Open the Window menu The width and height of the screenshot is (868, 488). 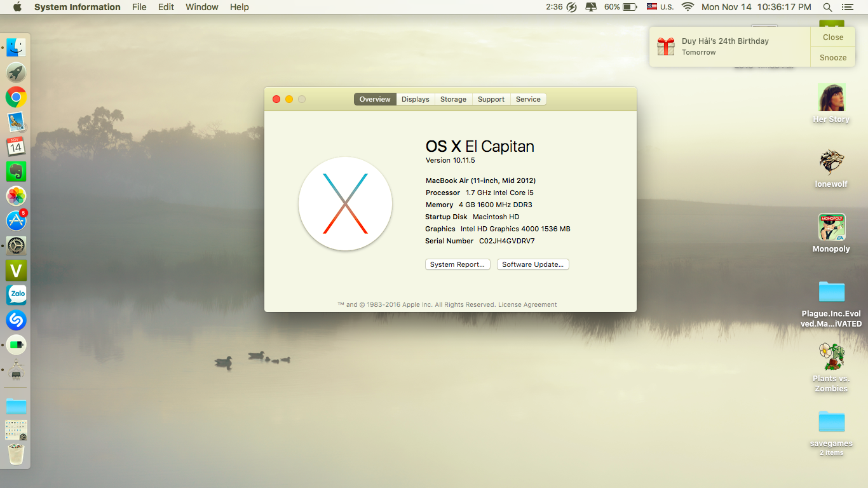coord(201,7)
